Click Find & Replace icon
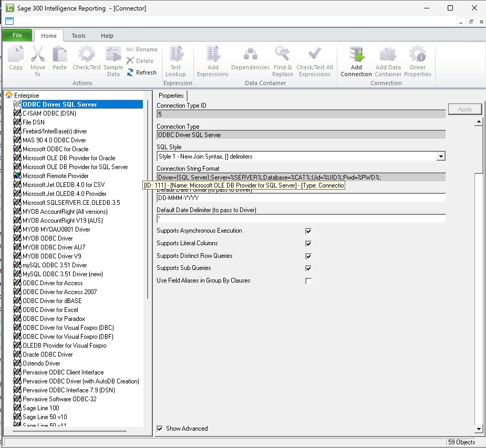The width and height of the screenshot is (486, 448). (282, 54)
